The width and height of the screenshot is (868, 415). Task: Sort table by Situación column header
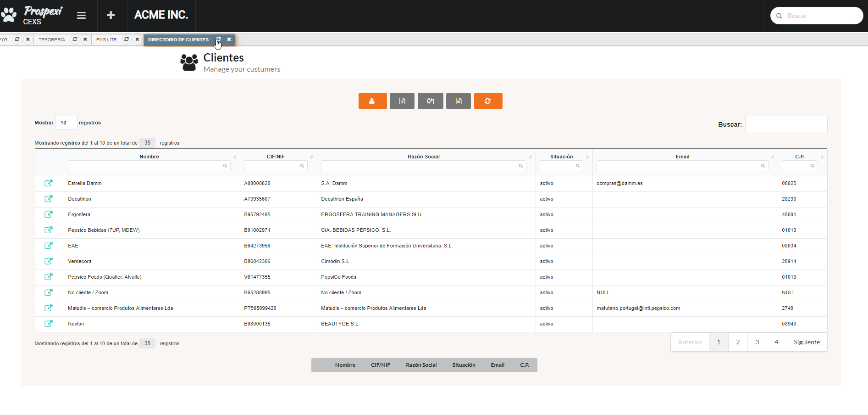pos(562,157)
